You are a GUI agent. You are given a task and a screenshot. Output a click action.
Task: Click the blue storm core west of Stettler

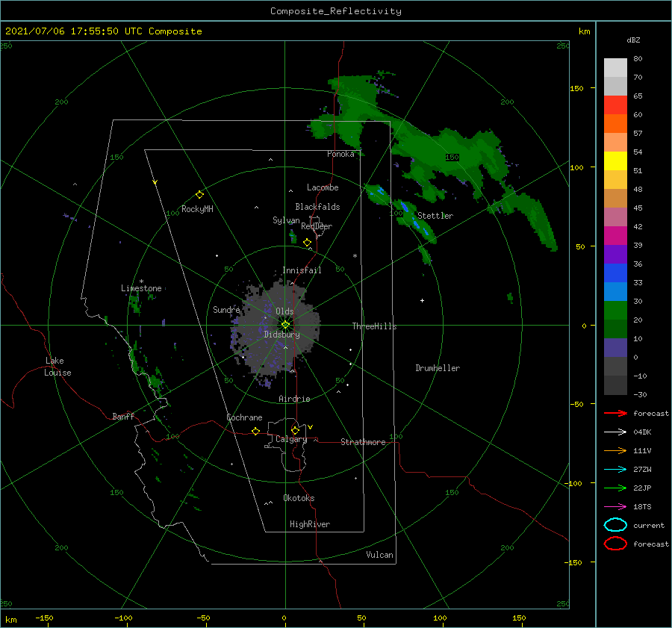pyautogui.click(x=404, y=208)
